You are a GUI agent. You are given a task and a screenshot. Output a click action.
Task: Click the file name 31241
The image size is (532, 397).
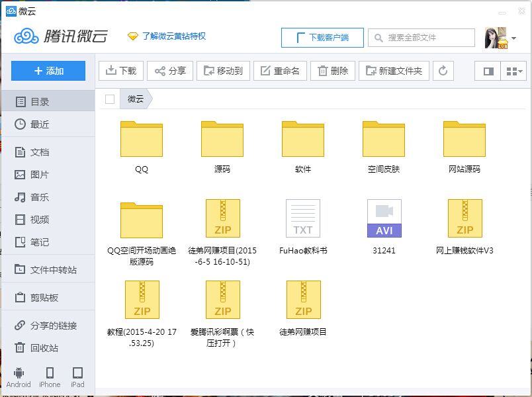(384, 251)
